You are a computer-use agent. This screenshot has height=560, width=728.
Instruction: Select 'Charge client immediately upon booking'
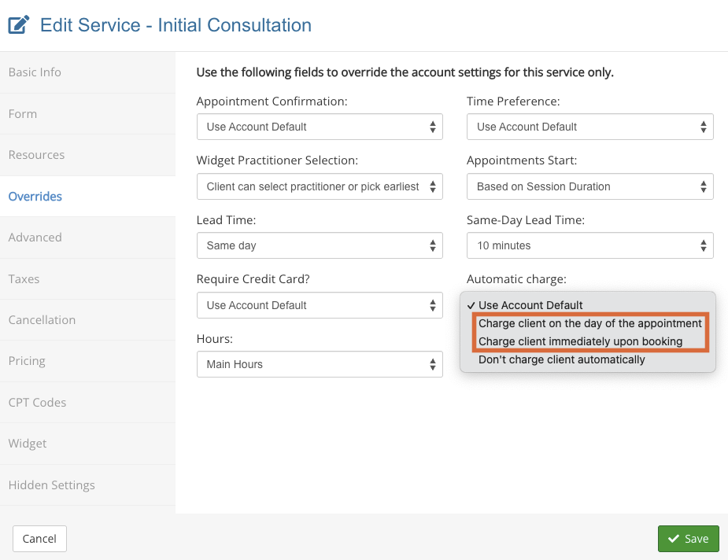[x=580, y=341]
